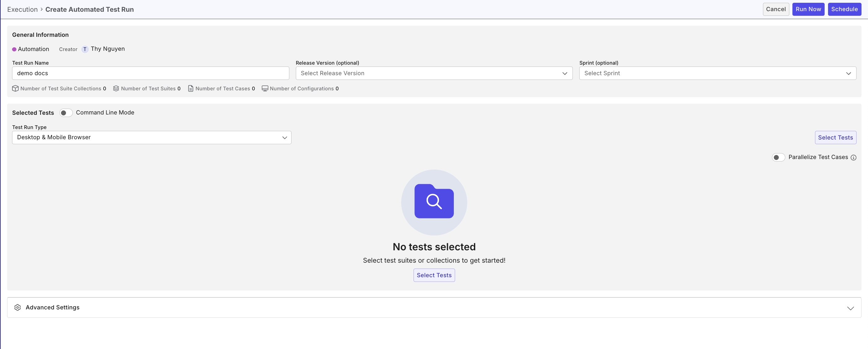This screenshot has width=868, height=349.
Task: Expand Advanced Settings chevron
Action: pos(850,308)
